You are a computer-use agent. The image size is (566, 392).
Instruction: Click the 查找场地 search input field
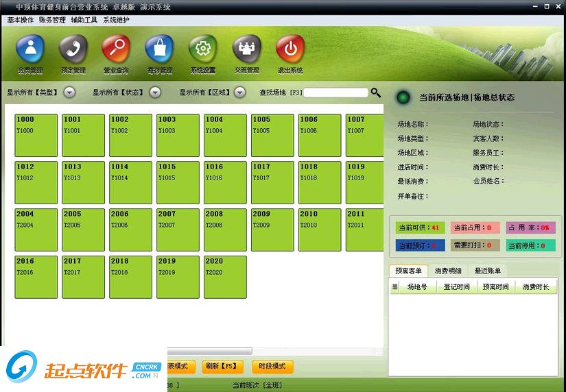[x=335, y=93]
